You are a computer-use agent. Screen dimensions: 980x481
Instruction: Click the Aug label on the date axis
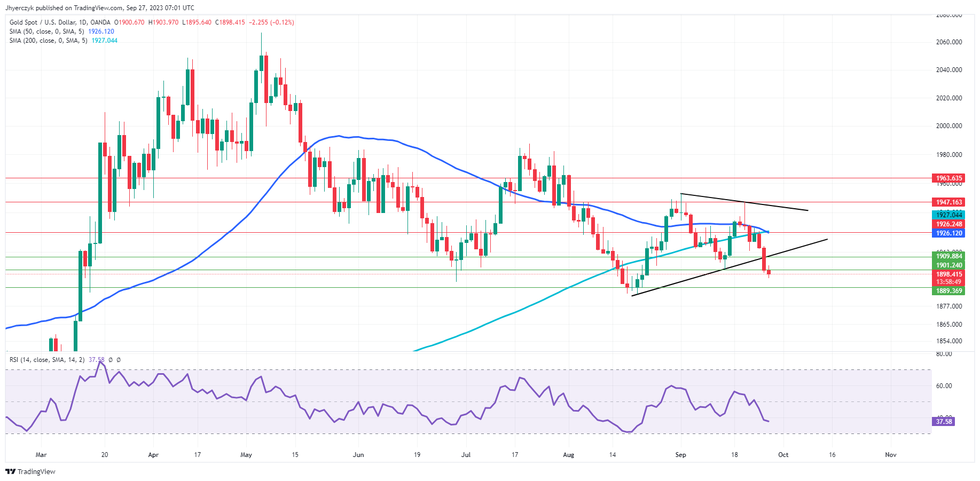(x=569, y=455)
